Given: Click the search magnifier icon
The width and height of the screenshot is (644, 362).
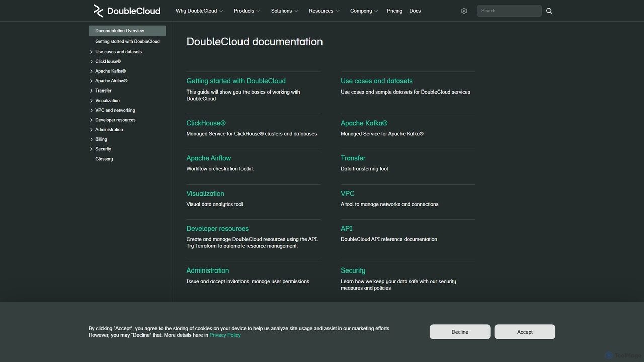Looking at the screenshot, I should [549, 11].
